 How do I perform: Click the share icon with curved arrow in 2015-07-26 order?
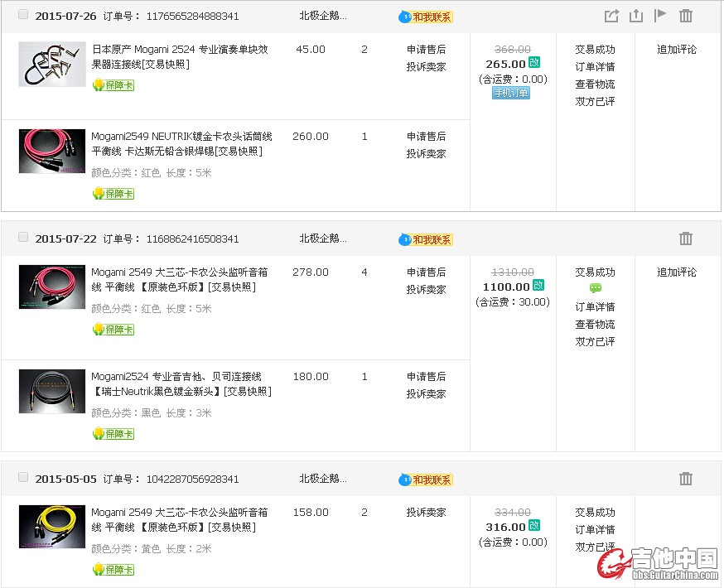point(611,16)
